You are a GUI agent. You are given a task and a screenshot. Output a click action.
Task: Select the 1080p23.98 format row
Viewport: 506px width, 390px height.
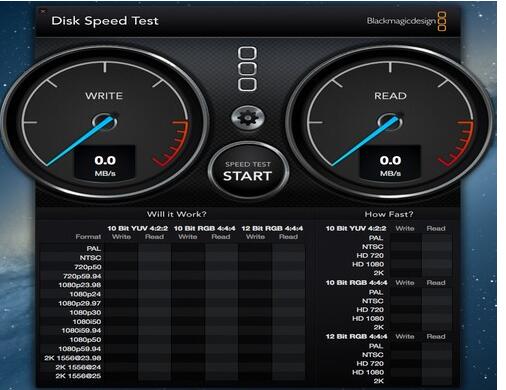pos(172,285)
